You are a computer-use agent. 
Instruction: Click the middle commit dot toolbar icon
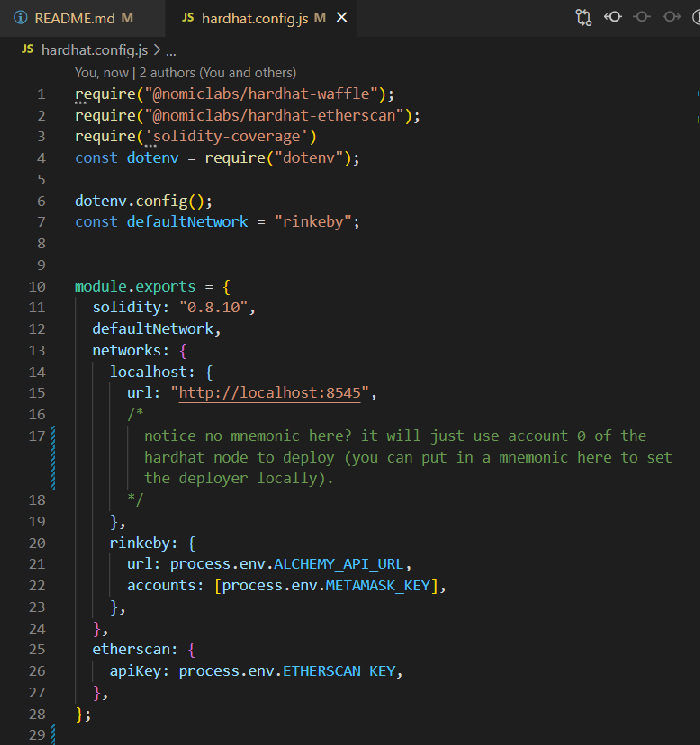coord(642,18)
